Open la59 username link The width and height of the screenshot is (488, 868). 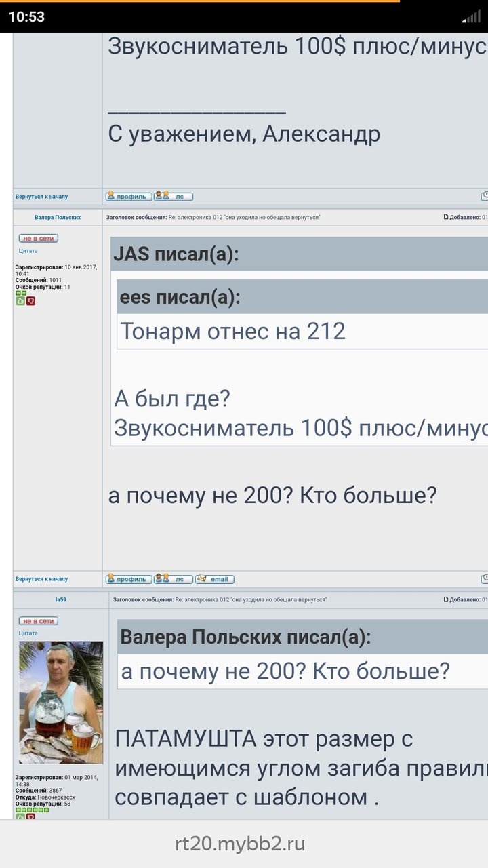[61, 600]
